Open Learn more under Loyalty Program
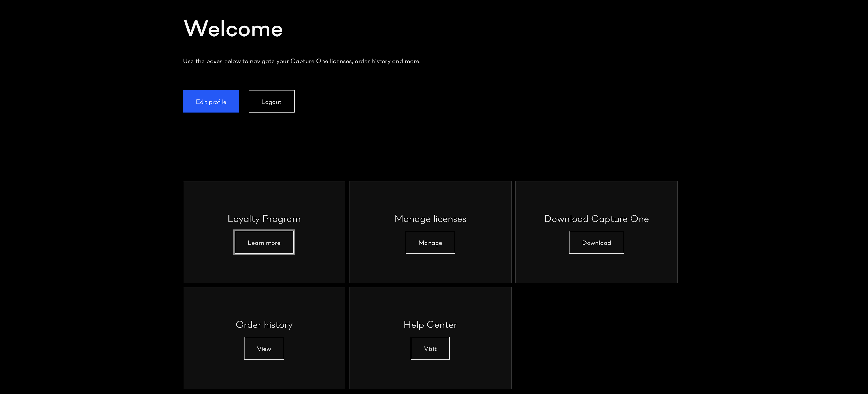 point(264,242)
